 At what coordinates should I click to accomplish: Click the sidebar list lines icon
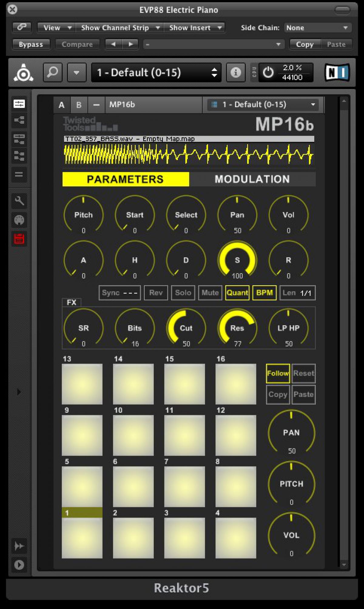click(19, 174)
